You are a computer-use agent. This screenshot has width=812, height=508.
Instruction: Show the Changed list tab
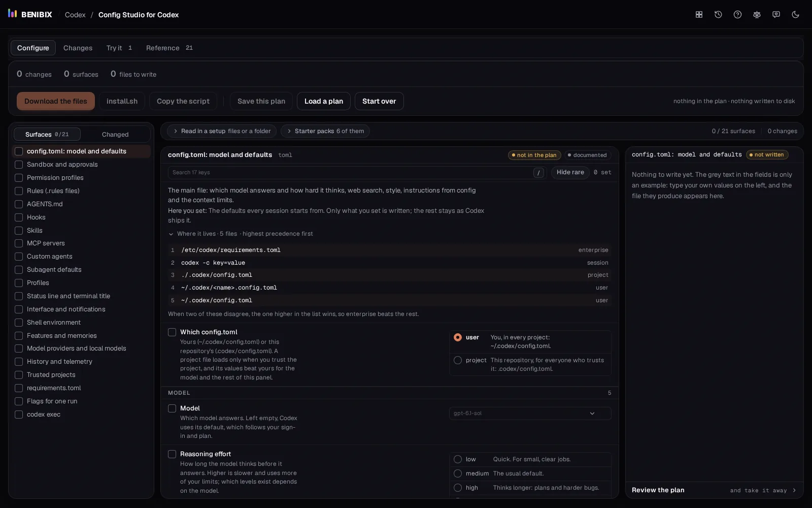pos(115,134)
